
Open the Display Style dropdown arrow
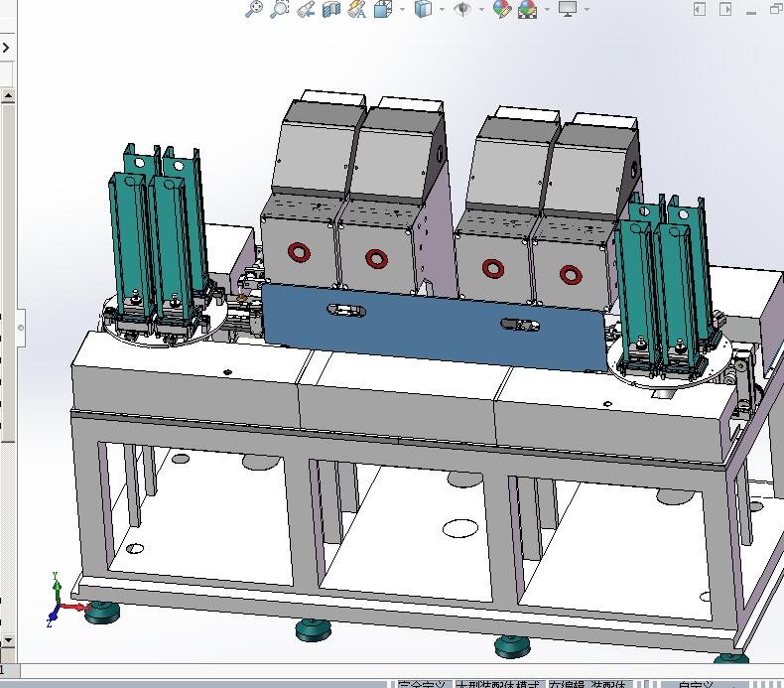tap(442, 9)
